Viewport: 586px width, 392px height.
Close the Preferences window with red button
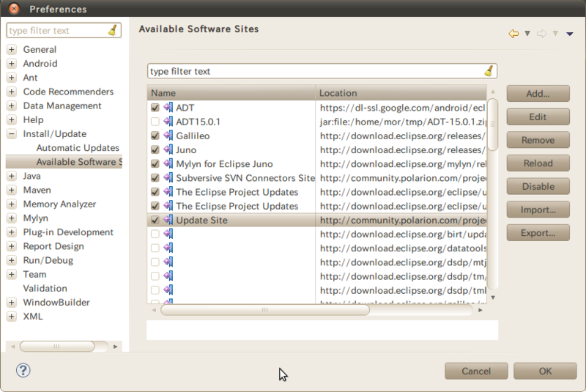tap(14, 8)
